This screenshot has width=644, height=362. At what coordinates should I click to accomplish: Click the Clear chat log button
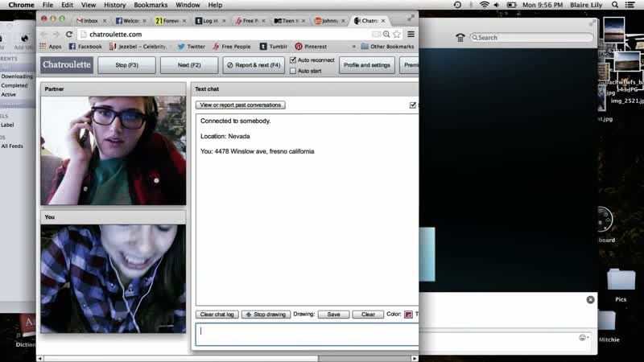[217, 315]
